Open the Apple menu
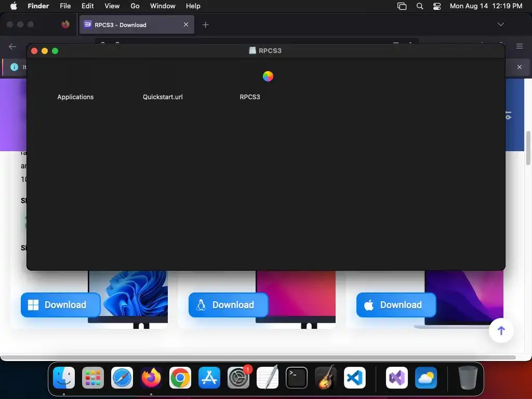Image resolution: width=532 pixels, height=399 pixels. click(14, 6)
